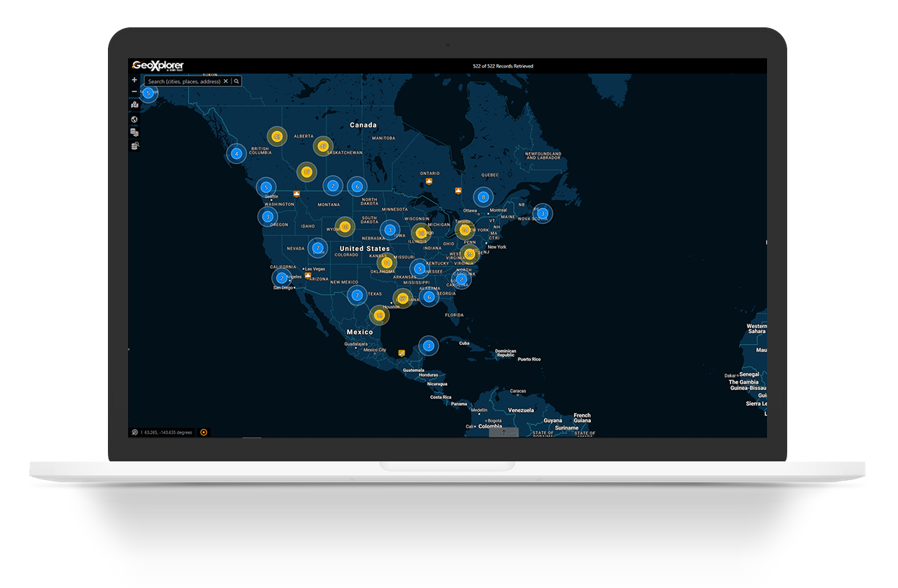Click the 'United States' map label
This screenshot has width=898, height=588.
366,248
